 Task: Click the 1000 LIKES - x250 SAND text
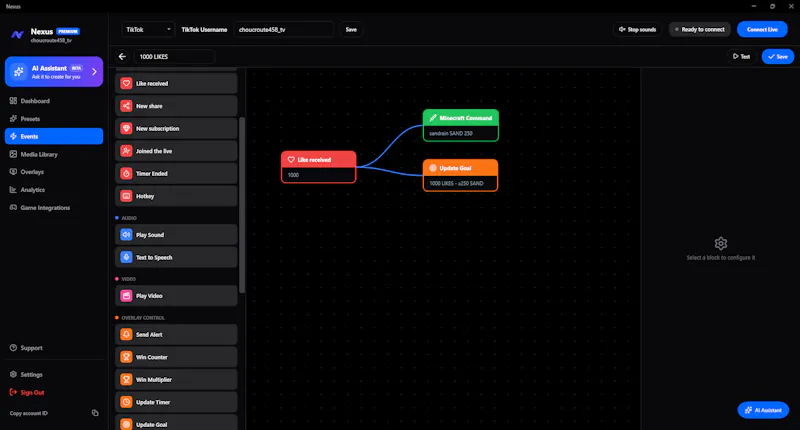click(456, 184)
